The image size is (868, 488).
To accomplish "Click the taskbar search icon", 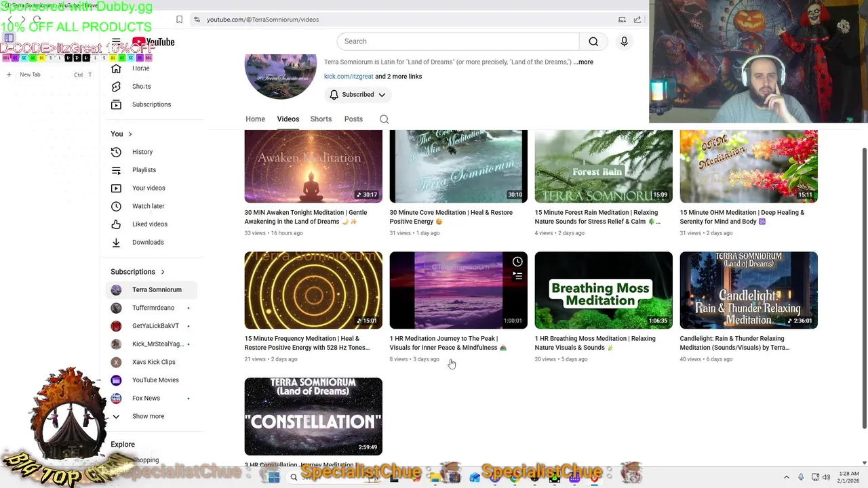I will tap(294, 477).
